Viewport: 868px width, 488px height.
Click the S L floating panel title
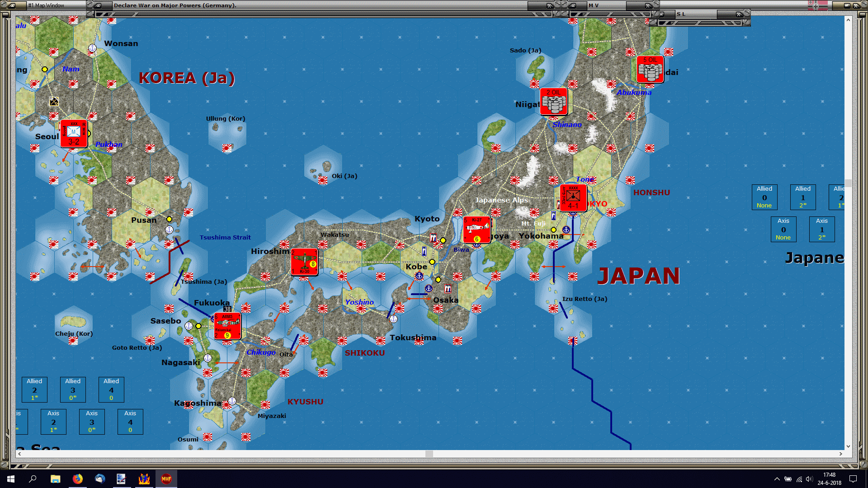pyautogui.click(x=681, y=14)
